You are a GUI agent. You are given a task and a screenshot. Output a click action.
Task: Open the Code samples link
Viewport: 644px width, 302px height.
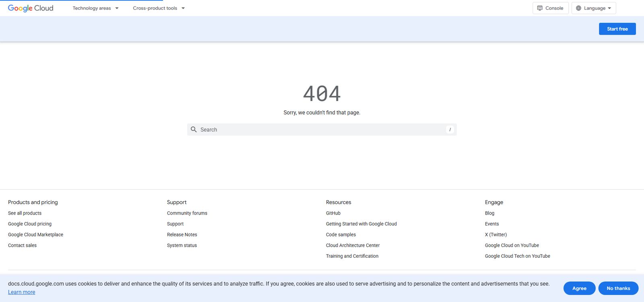pos(341,234)
